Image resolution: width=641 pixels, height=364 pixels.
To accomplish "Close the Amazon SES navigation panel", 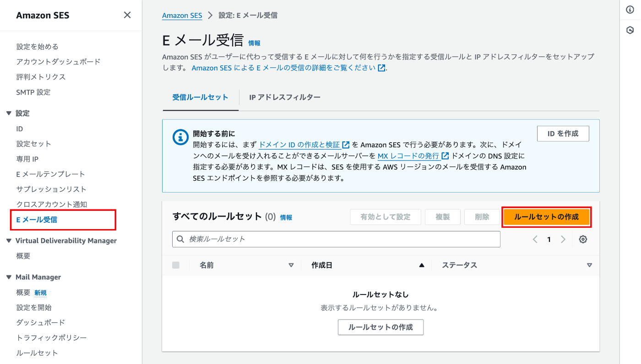I will (x=127, y=15).
